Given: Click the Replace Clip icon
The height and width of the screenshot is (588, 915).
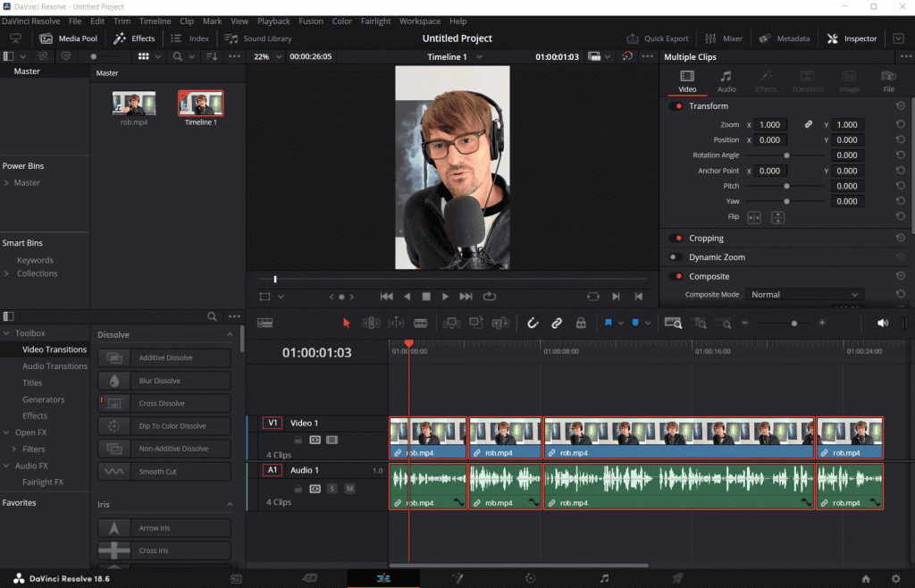Looking at the screenshot, I should click(x=500, y=323).
